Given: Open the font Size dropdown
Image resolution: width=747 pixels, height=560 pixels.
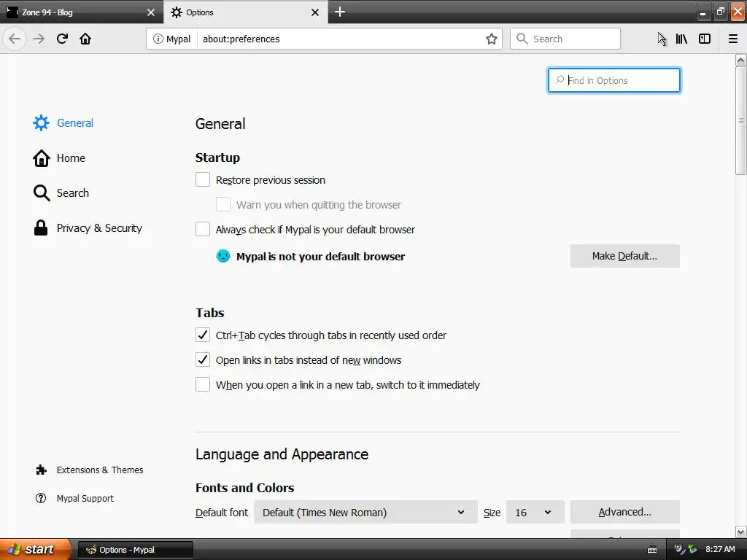Looking at the screenshot, I should 535,512.
